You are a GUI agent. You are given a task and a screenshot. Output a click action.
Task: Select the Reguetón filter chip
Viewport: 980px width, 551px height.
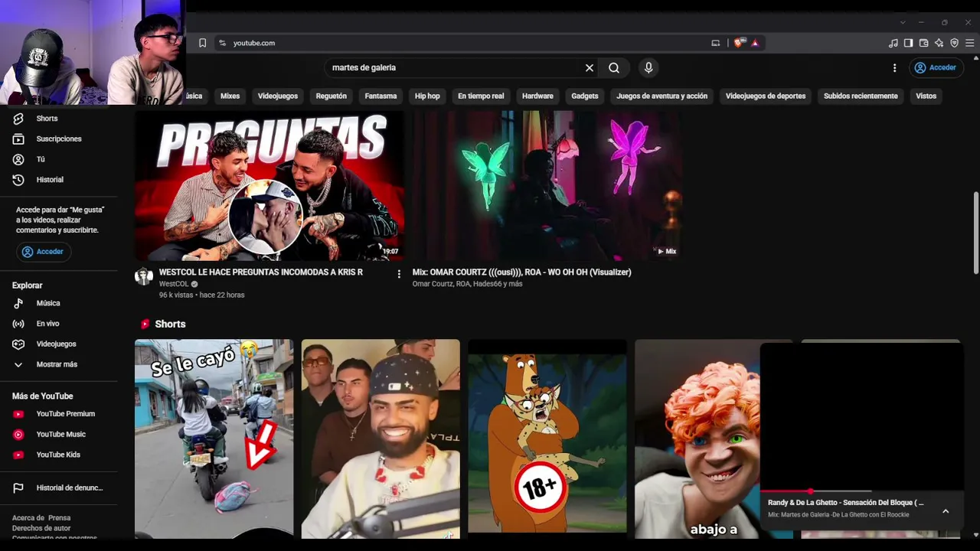(x=332, y=96)
